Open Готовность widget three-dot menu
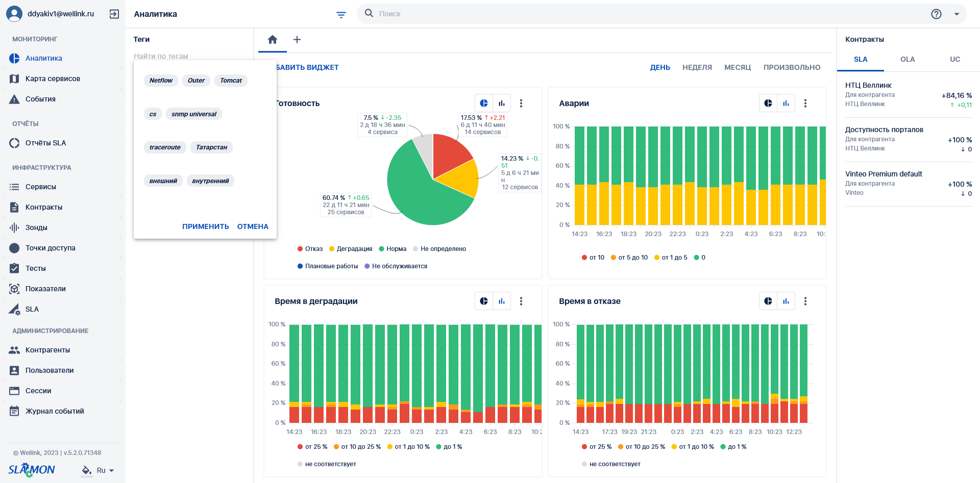Screen dimensions: 980x483 tap(521, 103)
